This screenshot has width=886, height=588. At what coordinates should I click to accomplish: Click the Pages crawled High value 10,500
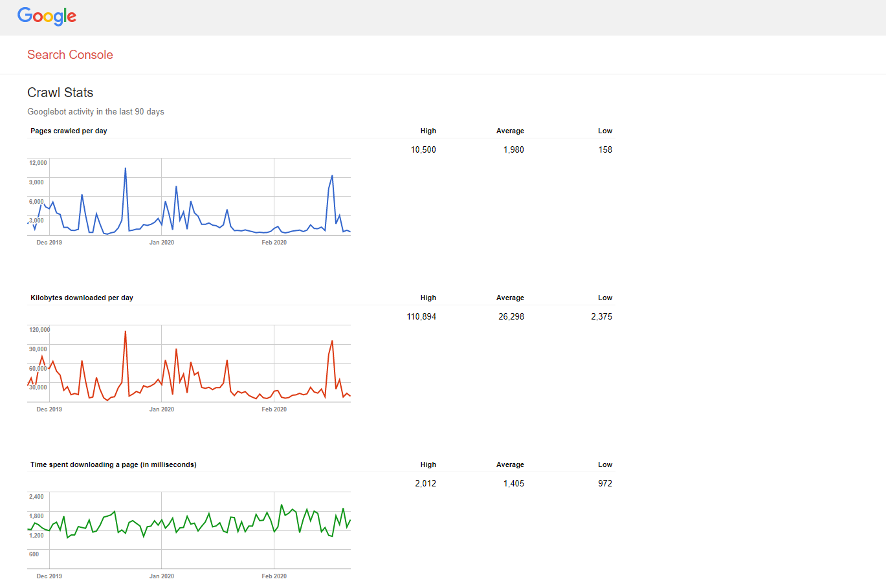[423, 149]
